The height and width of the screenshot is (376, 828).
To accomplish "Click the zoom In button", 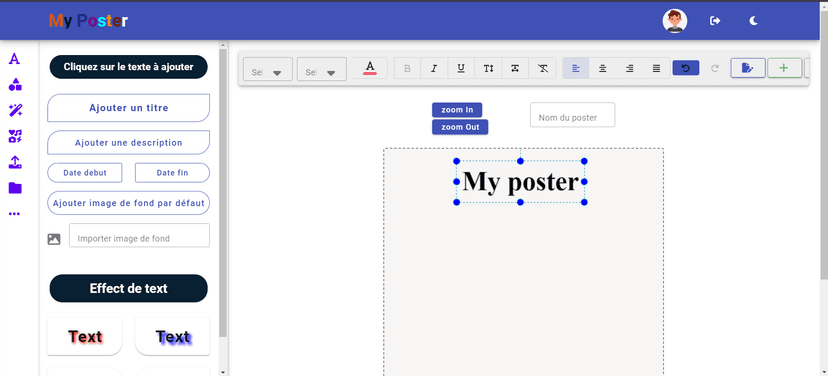I will [457, 110].
